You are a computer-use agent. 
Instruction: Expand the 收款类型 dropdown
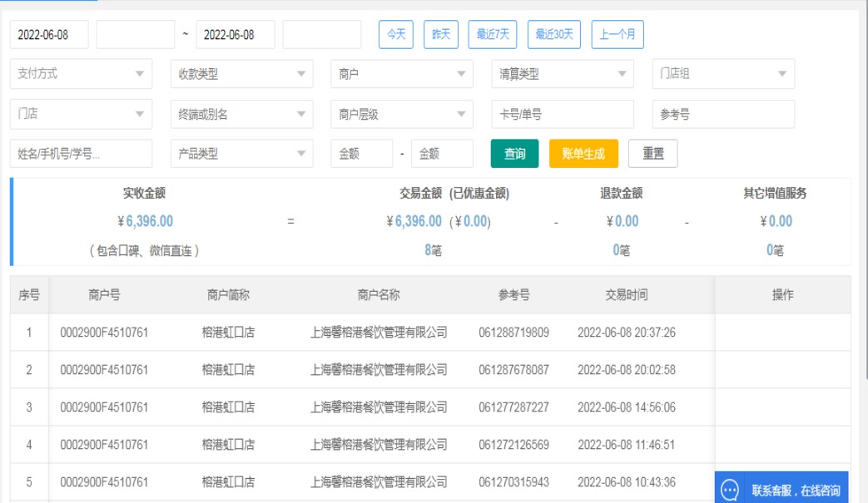241,74
